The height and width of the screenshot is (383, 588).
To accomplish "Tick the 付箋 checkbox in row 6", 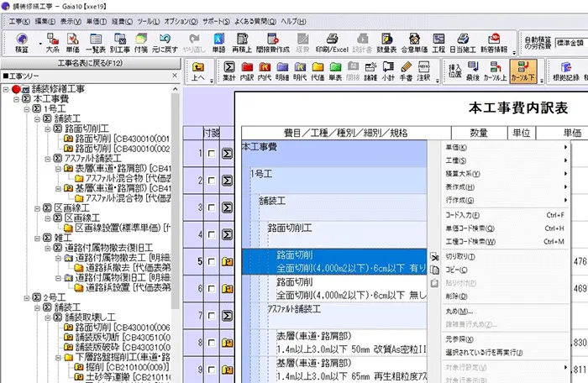I will point(212,288).
